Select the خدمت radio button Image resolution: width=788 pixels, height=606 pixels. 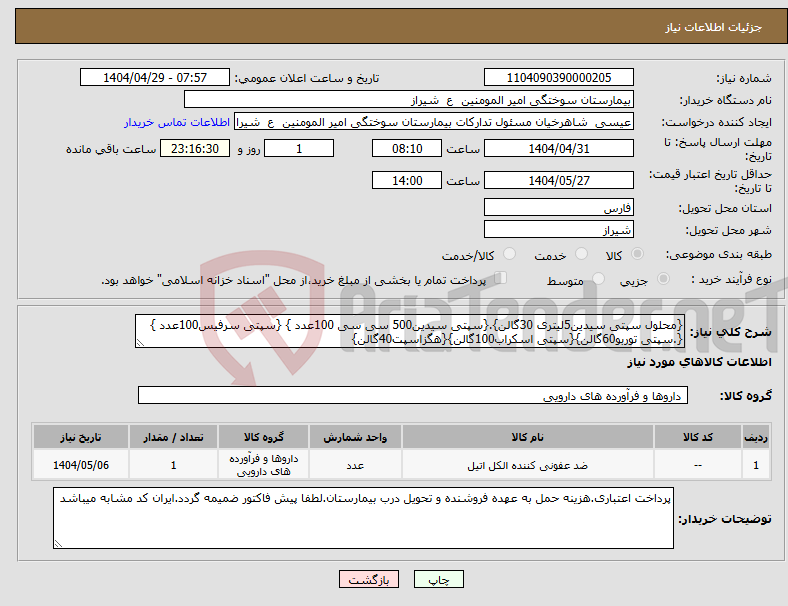581,254
